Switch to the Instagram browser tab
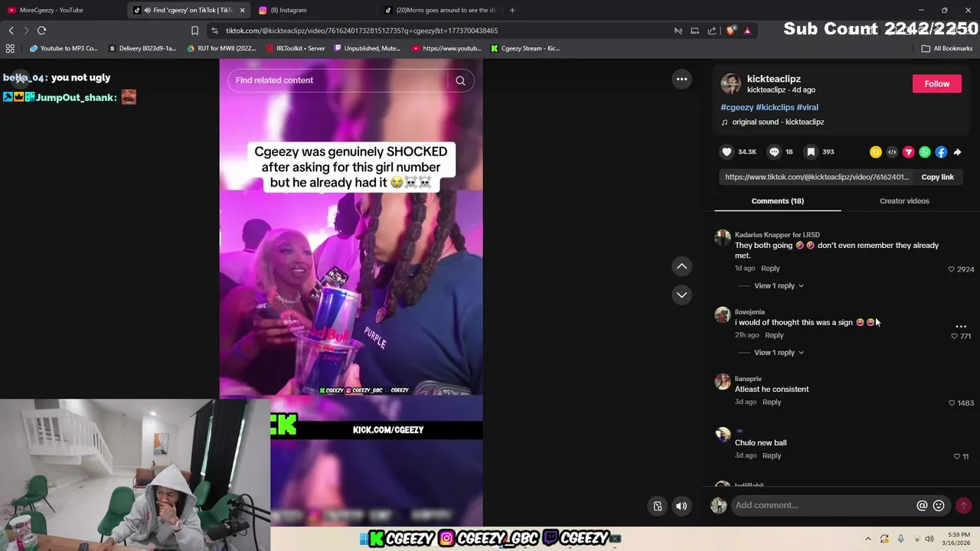This screenshot has height=551, width=980. (x=314, y=10)
